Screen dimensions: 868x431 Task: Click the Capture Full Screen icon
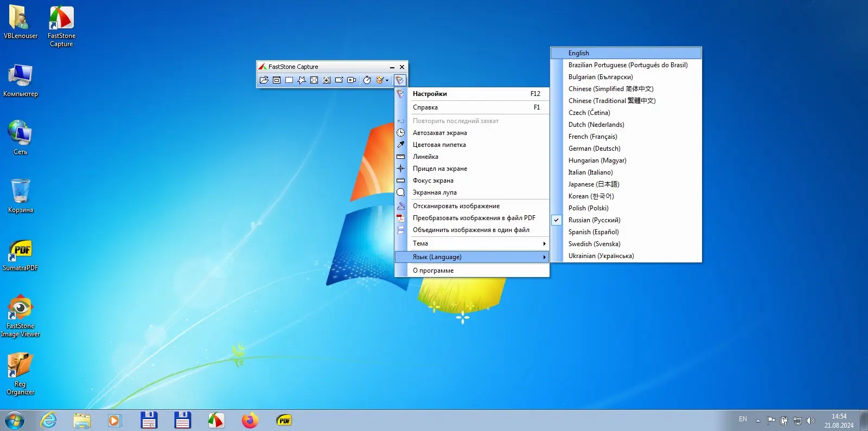[314, 80]
